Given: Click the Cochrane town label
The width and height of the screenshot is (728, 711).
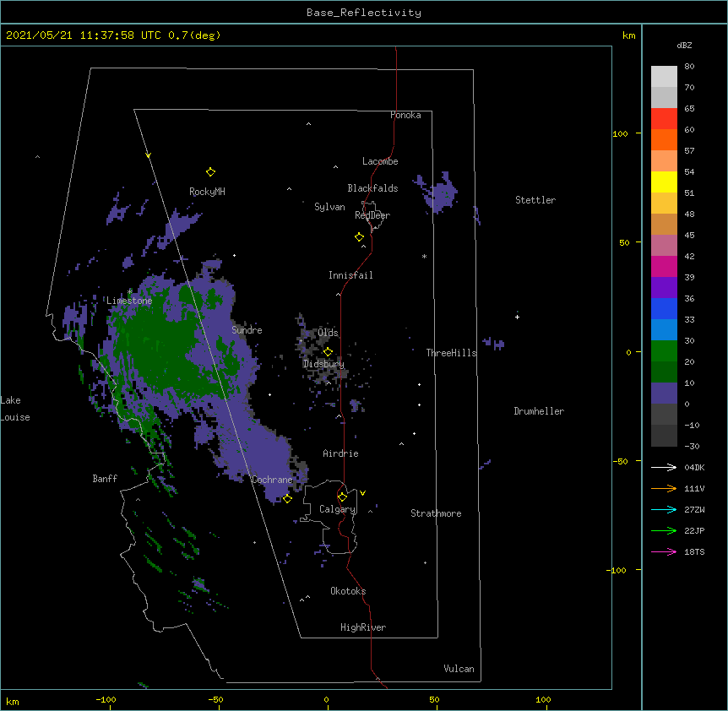Looking at the screenshot, I should tap(272, 480).
